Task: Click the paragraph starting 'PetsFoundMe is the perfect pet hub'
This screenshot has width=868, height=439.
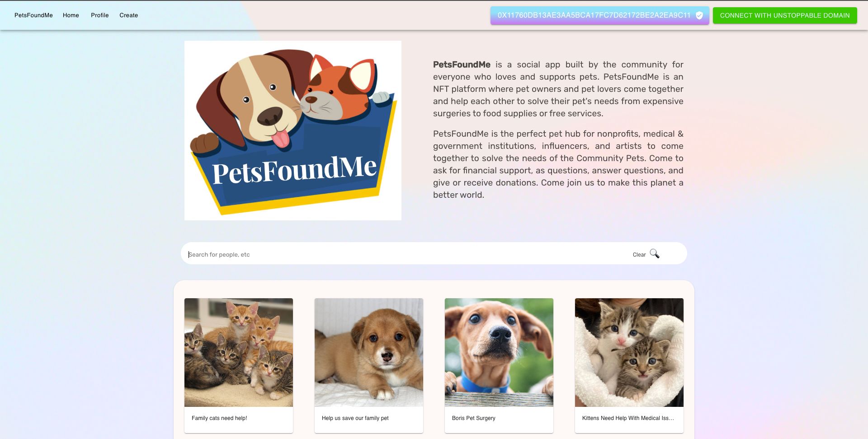Action: point(558,164)
